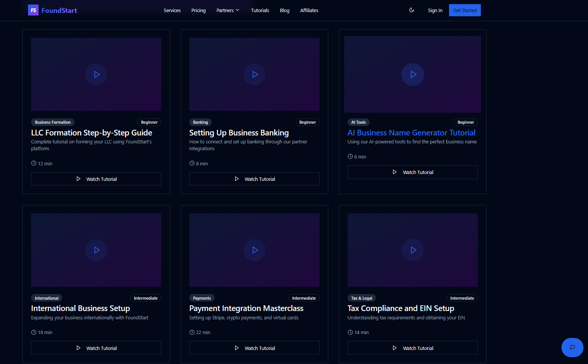Viewport: 588px width, 364px height.
Task: Watch Tutorial for LLC Formation guide
Action: click(x=96, y=179)
